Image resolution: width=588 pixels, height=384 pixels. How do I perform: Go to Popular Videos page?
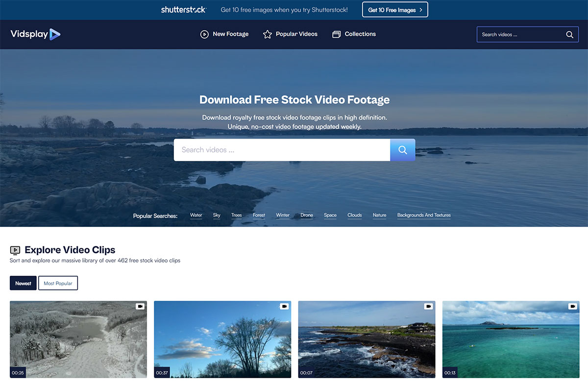click(290, 34)
